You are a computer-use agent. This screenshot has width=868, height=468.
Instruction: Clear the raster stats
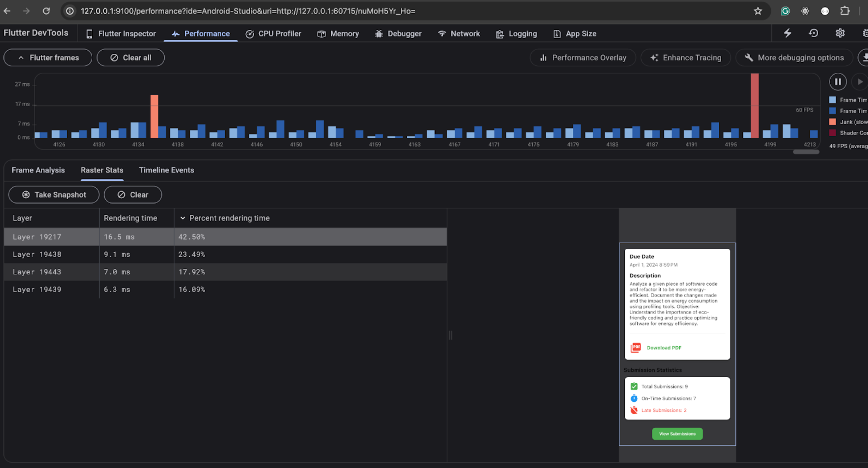(x=133, y=195)
